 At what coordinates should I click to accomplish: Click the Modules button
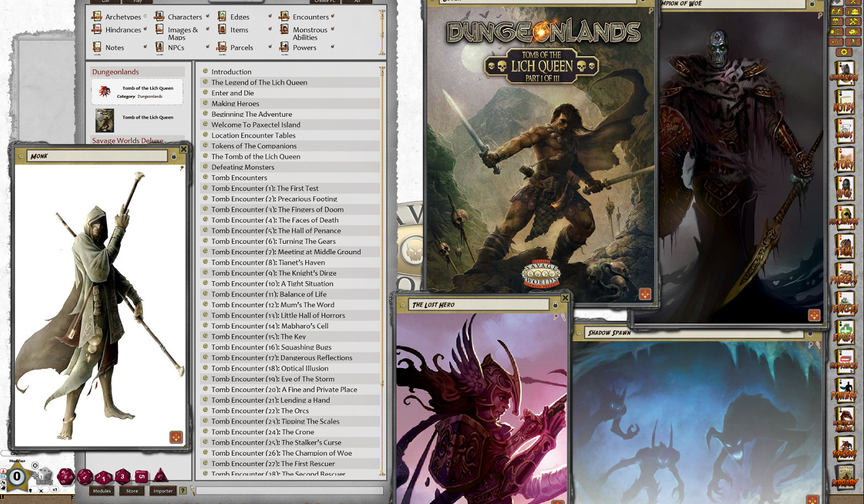pos(102,491)
